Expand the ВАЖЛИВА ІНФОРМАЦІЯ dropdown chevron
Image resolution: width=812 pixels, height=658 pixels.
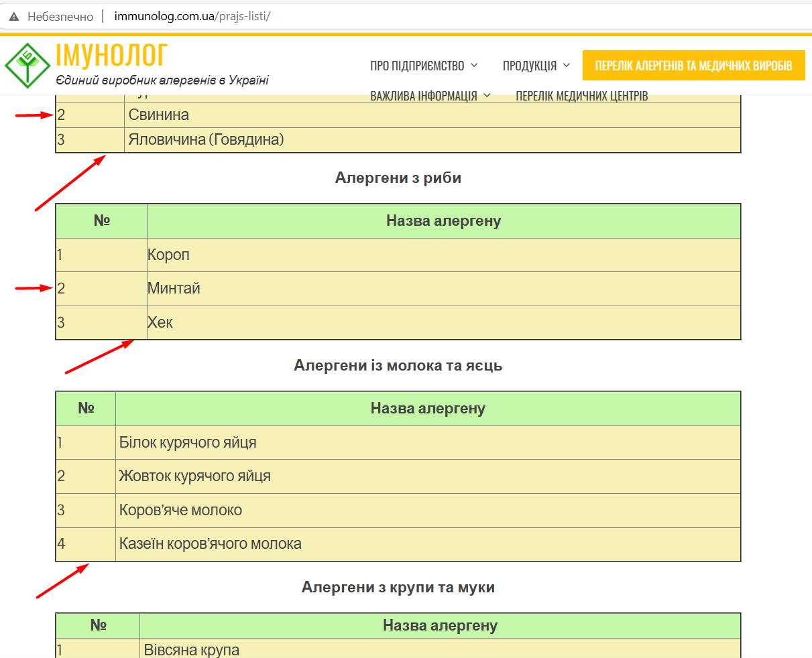pos(487,96)
